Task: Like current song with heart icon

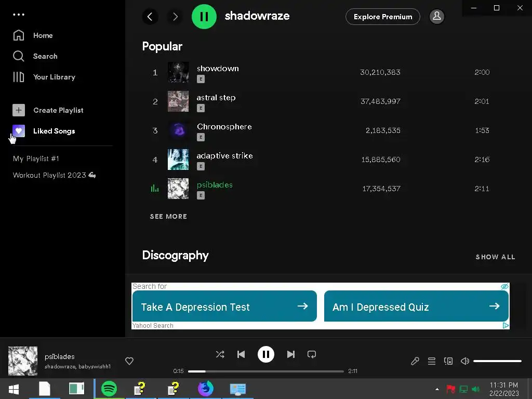Action: (x=129, y=361)
